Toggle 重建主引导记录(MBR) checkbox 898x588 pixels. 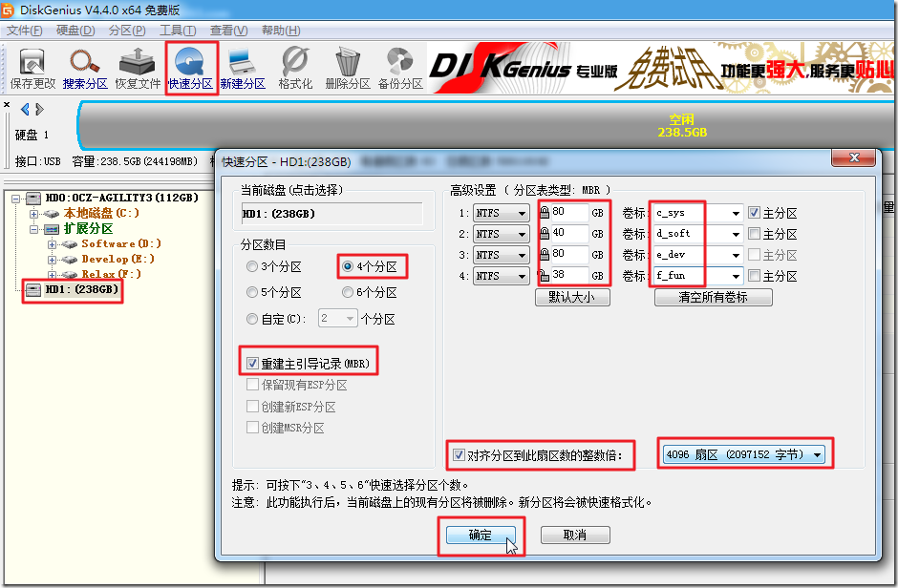click(x=252, y=364)
